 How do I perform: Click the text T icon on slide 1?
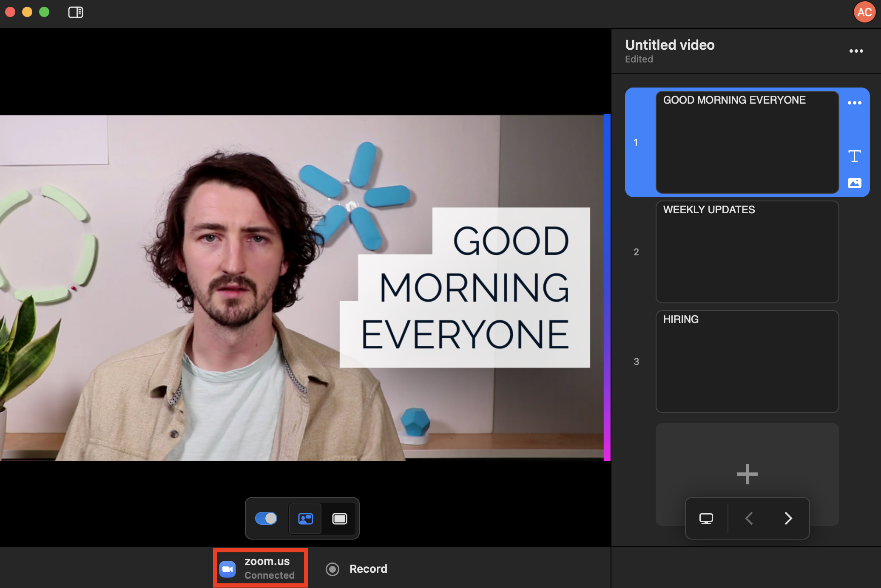point(854,156)
